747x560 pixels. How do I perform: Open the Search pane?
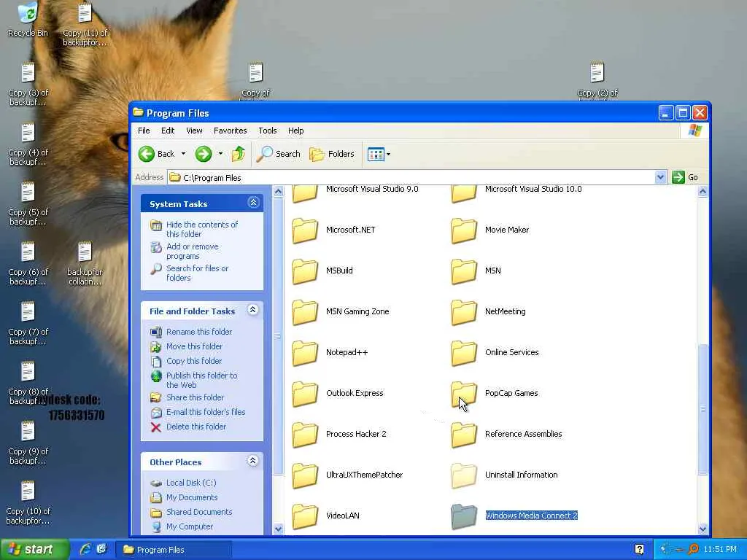click(278, 154)
